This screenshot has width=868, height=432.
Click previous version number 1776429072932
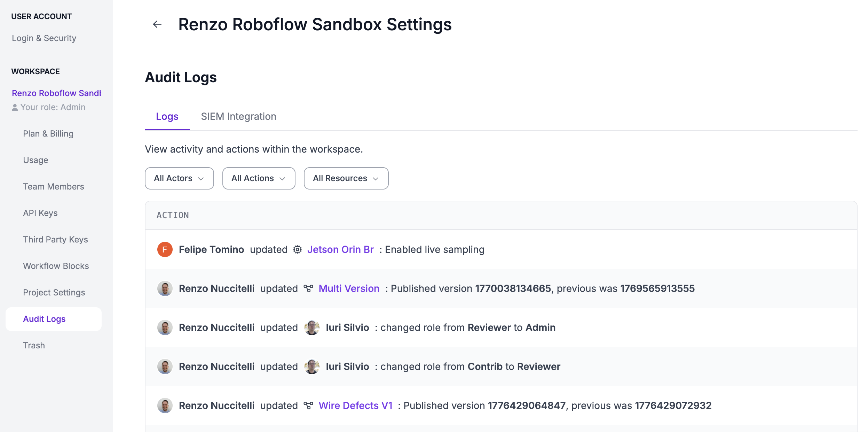pyautogui.click(x=673, y=406)
